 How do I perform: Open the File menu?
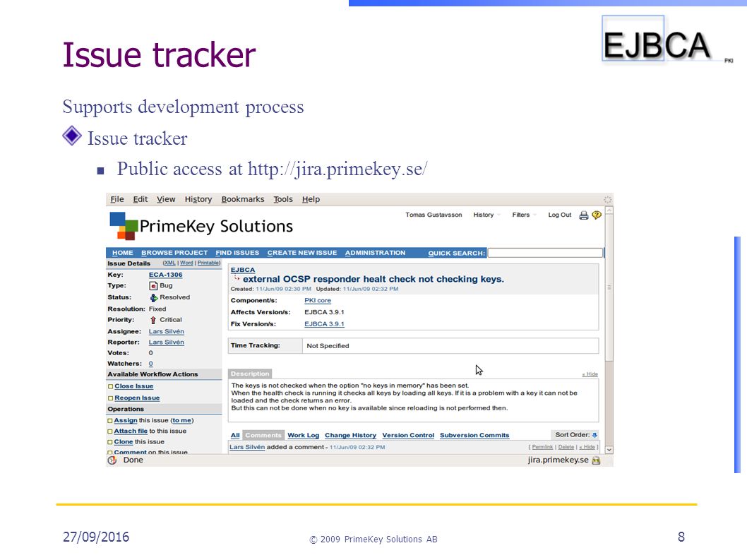pos(117,199)
